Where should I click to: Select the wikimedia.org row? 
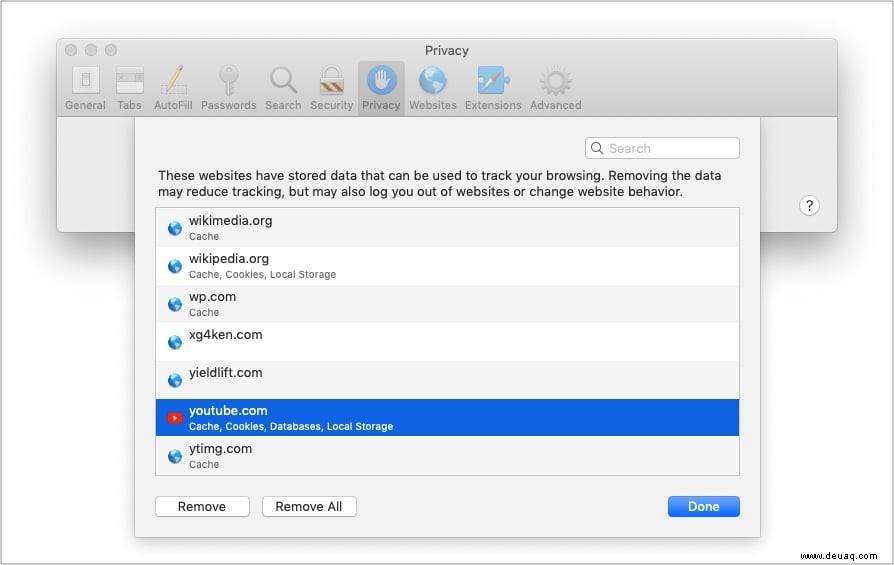pos(447,227)
